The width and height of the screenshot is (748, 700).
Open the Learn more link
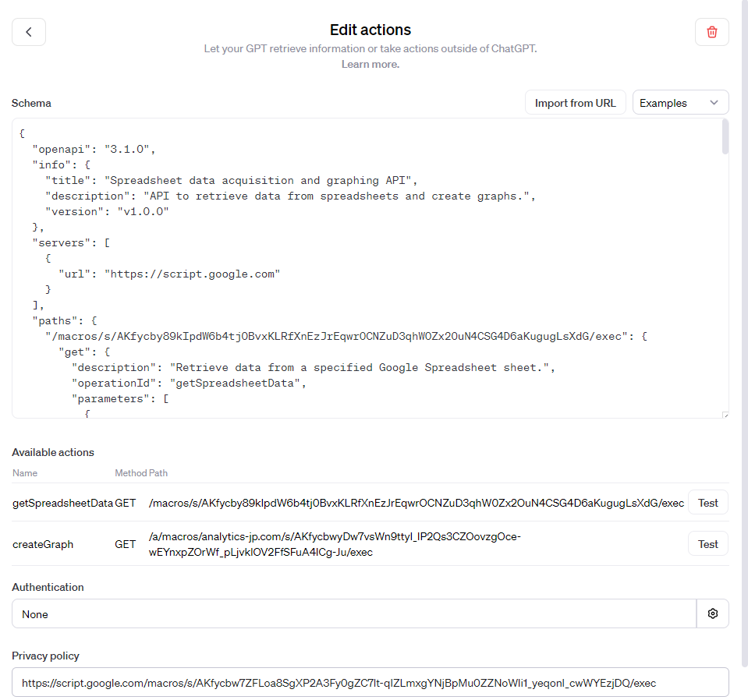pyautogui.click(x=370, y=64)
